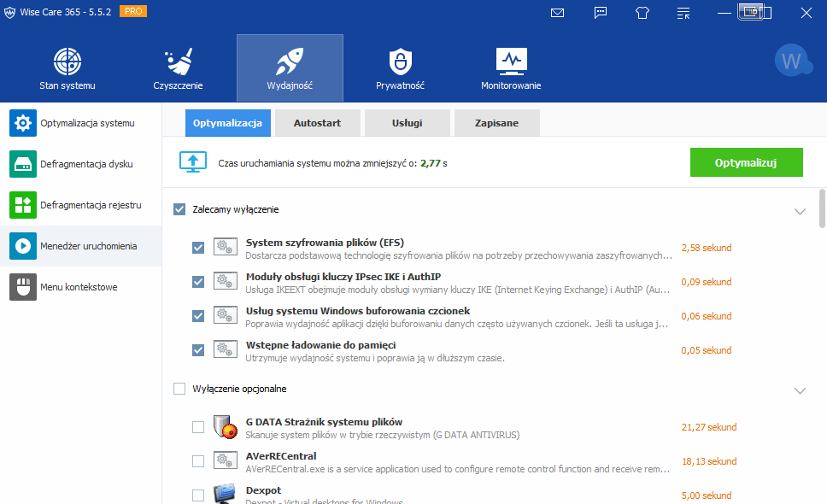Open the feedback chat icon
Screen dimensions: 827x504
coord(601,13)
